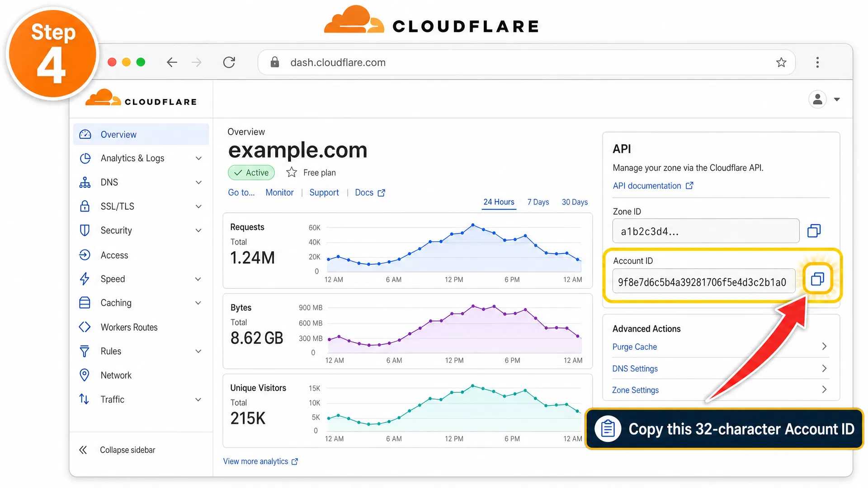Click the Workers Routes diamond icon

[x=85, y=327]
